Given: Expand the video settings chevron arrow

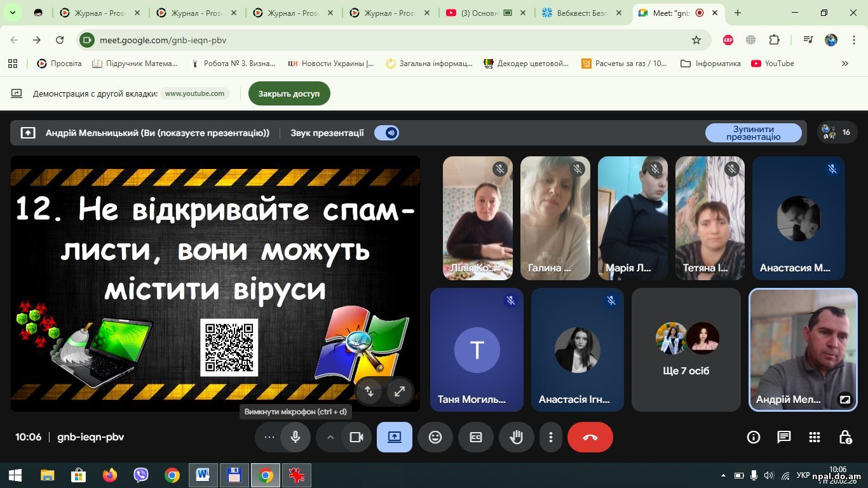Looking at the screenshot, I should pyautogui.click(x=330, y=437).
